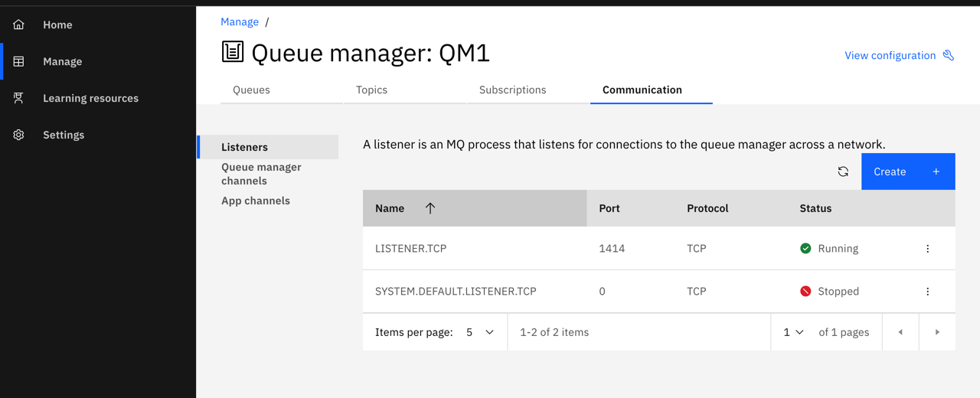Click the wrench icon next to View configuration
This screenshot has width=980, height=398.
pyautogui.click(x=949, y=55)
